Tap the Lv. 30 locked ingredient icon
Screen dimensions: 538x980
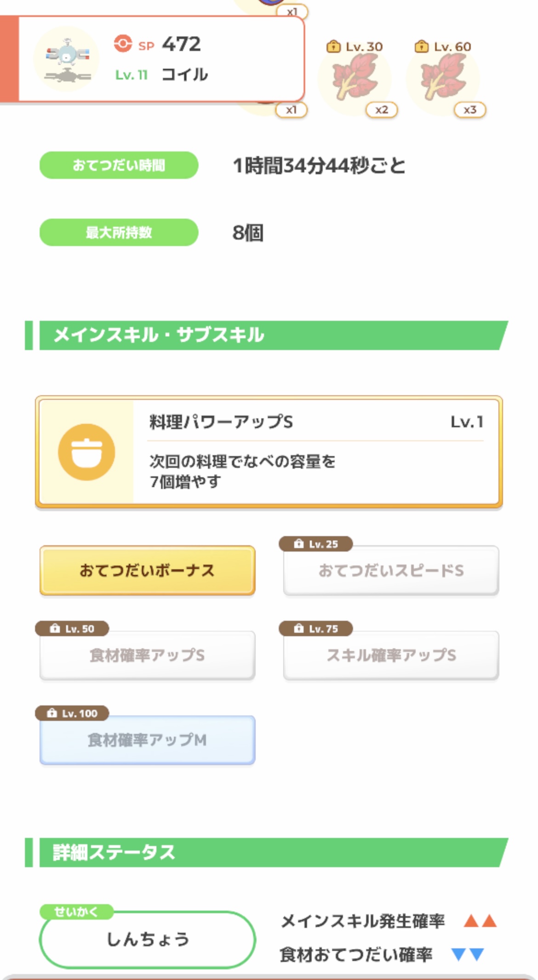coord(355,77)
